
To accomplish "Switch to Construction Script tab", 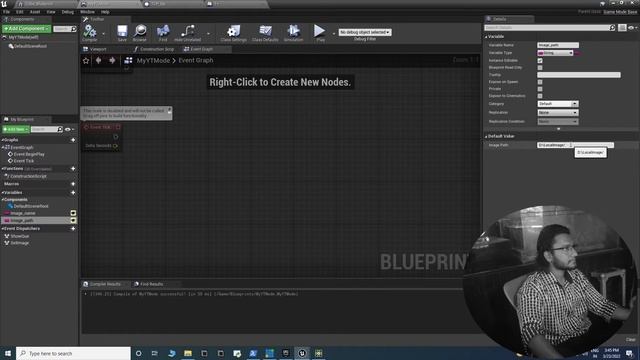I will (154, 49).
